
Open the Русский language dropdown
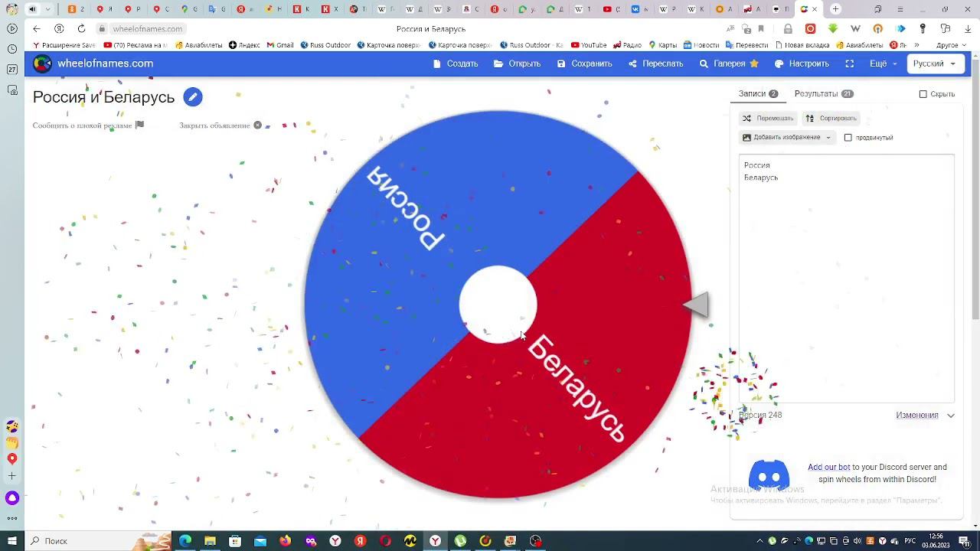pyautogui.click(x=934, y=64)
